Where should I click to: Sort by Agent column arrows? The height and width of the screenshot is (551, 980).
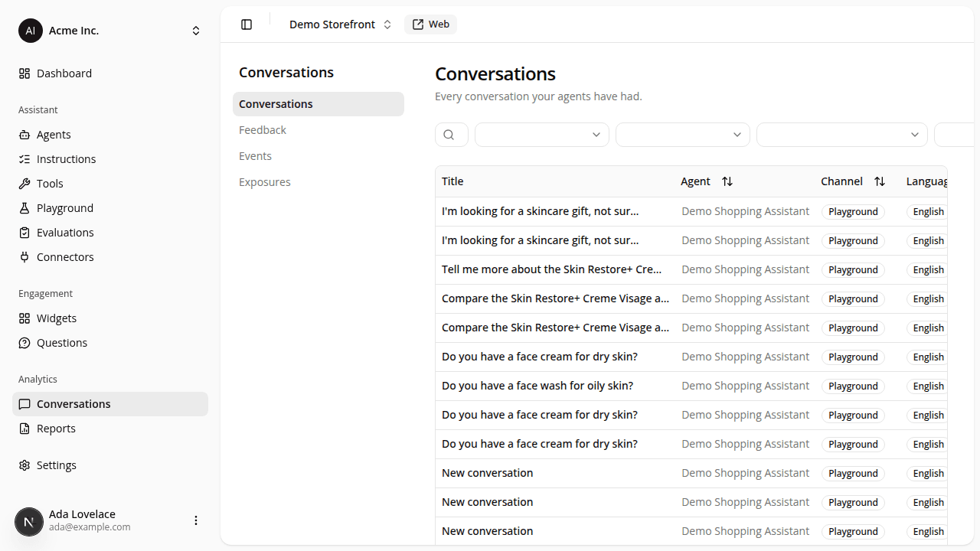tap(727, 181)
